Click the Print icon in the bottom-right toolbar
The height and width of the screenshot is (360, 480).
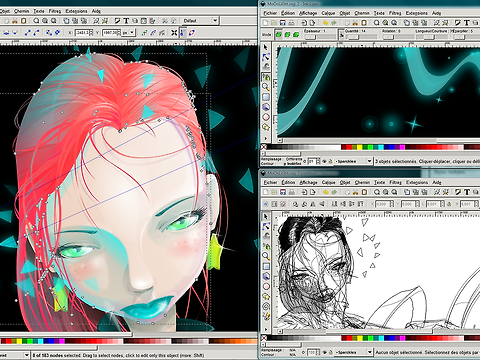pyautogui.click(x=291, y=192)
